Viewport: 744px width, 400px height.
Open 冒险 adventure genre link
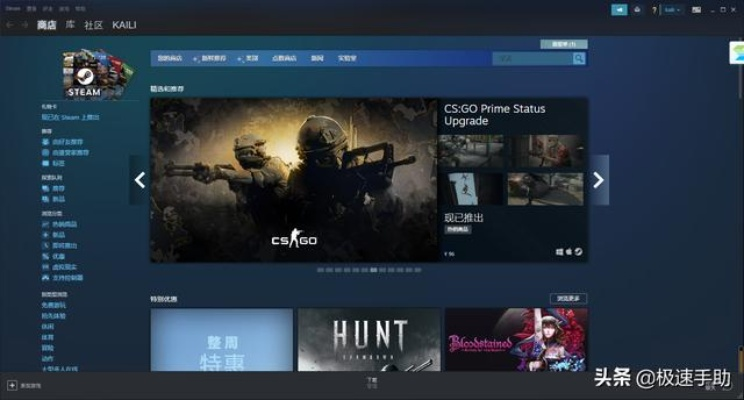tap(47, 348)
